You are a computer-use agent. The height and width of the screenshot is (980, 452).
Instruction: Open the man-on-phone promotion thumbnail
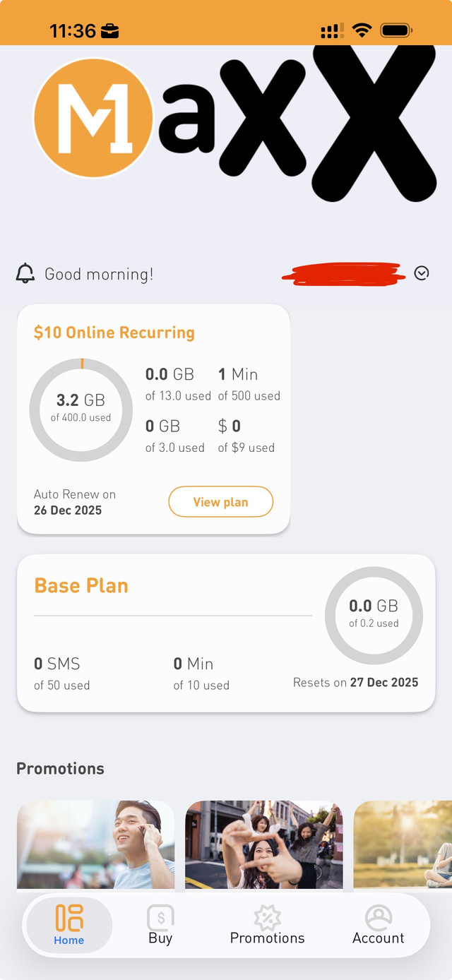[95, 844]
